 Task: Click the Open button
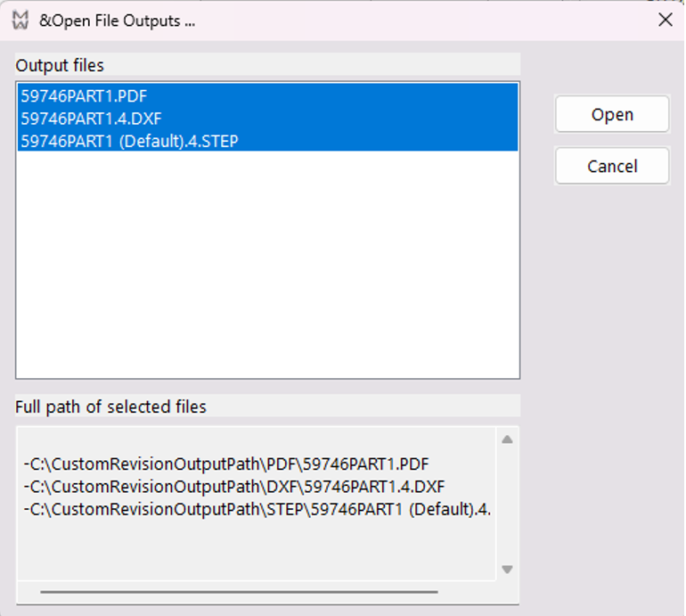click(612, 114)
